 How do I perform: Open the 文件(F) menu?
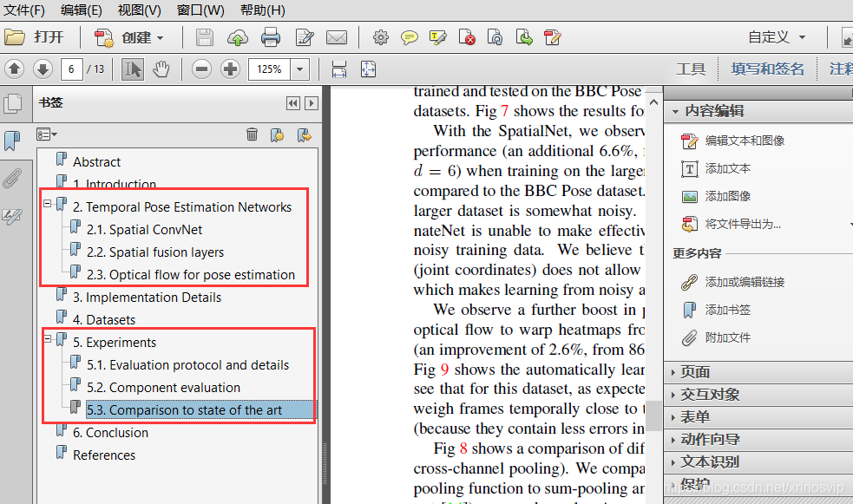[24, 10]
